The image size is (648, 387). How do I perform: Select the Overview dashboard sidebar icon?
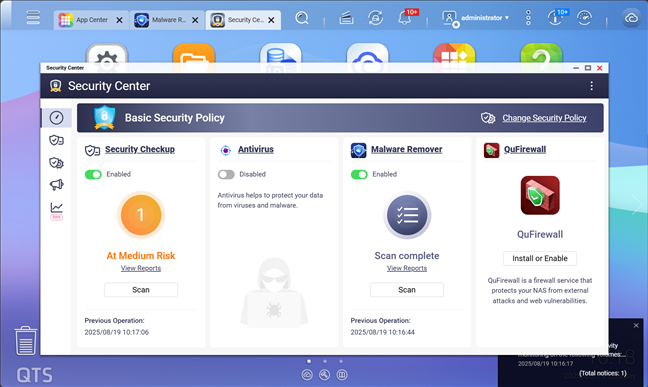57,118
